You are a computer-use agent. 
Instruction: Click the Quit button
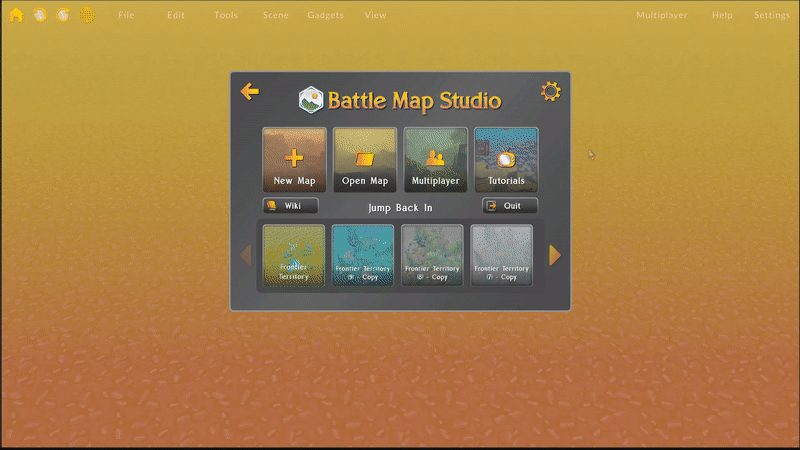point(510,206)
